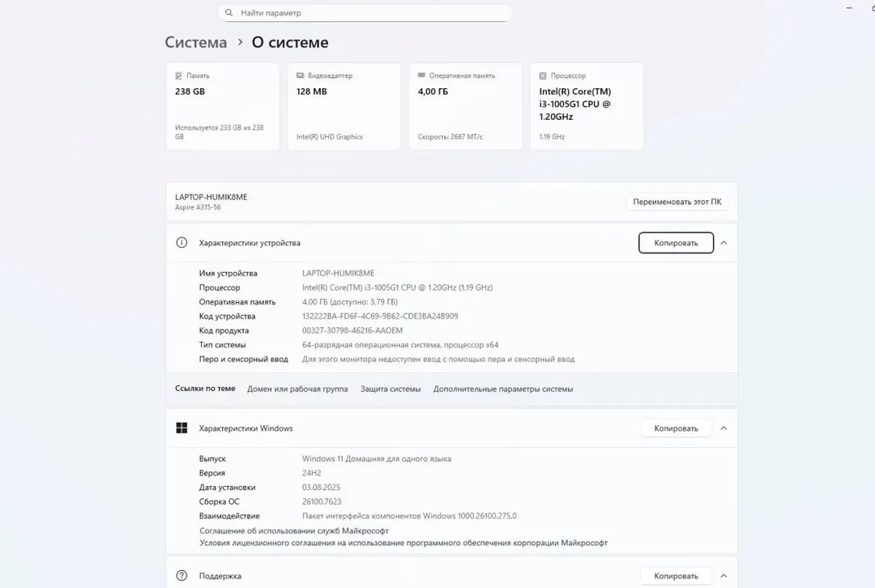Open Защита системы link

pyautogui.click(x=391, y=389)
